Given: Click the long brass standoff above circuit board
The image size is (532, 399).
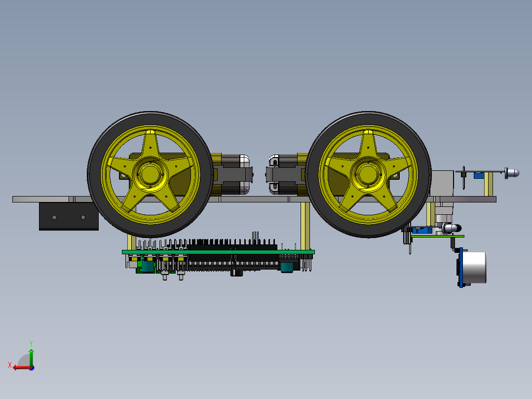Looking at the screenshot, I should coord(305,226).
